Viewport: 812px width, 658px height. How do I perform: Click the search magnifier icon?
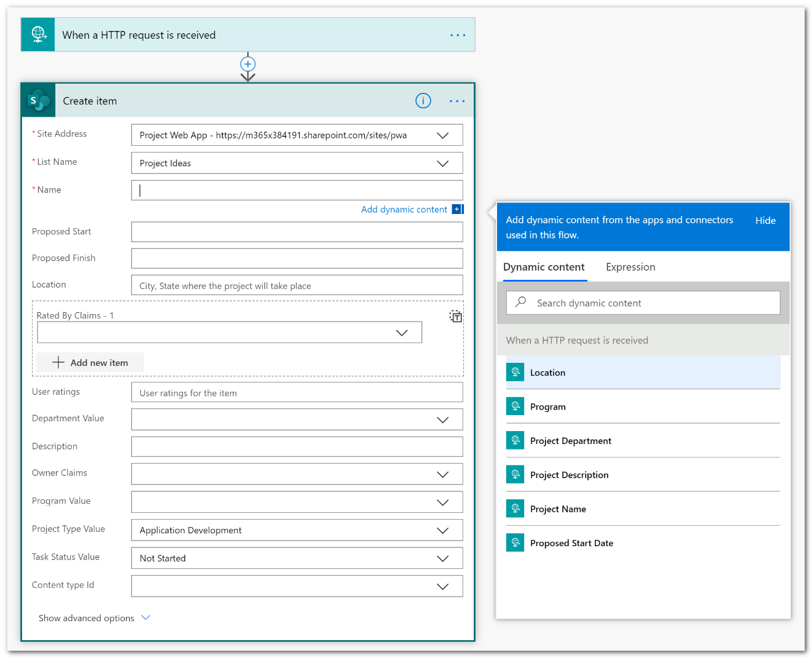(520, 302)
